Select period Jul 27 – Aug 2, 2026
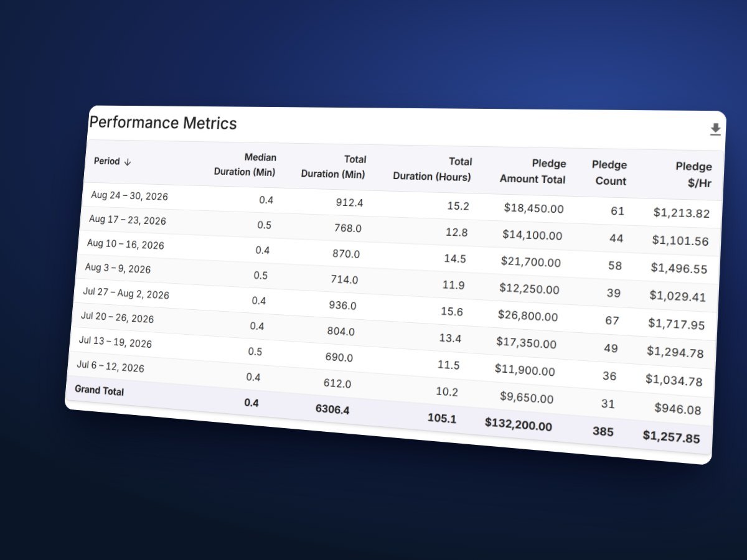Screen dimensions: 747x560 (x=126, y=293)
